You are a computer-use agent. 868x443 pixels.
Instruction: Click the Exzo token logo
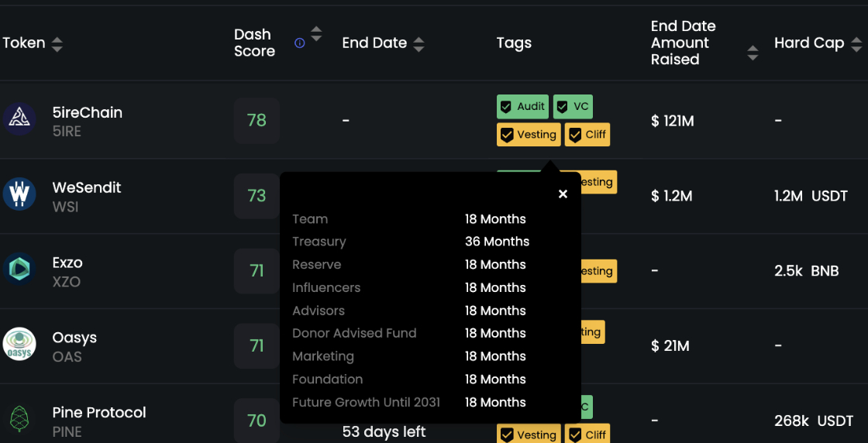(x=19, y=270)
